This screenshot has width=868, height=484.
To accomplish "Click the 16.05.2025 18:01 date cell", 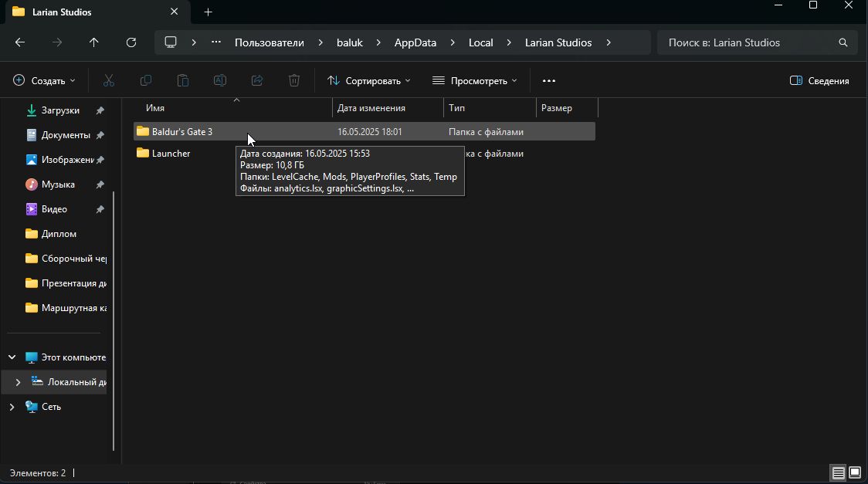I will coord(370,132).
